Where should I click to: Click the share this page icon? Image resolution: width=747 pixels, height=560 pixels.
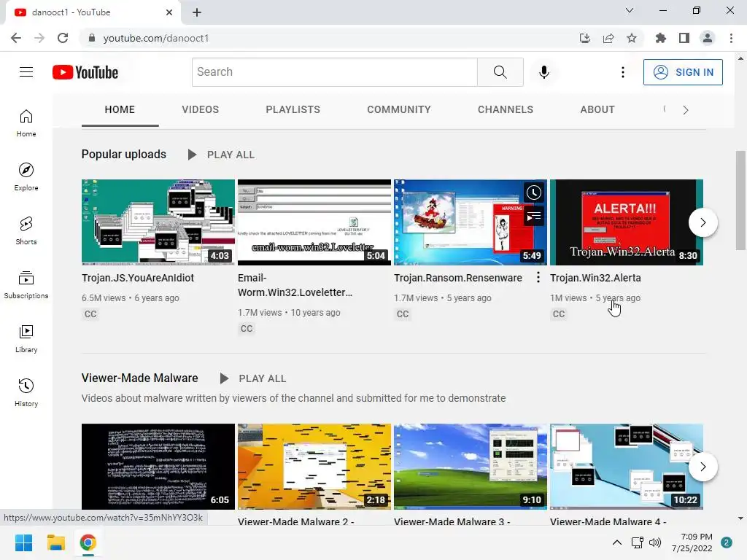pos(608,38)
